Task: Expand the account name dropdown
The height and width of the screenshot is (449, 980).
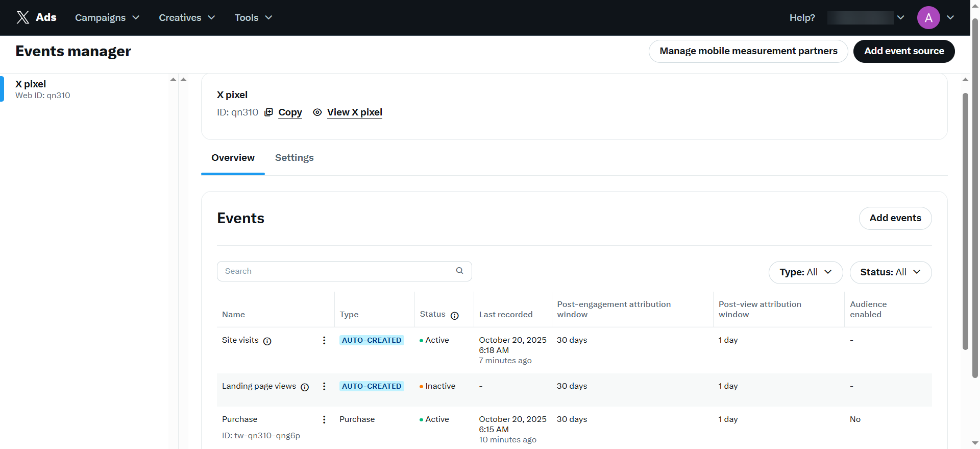Action: [x=900, y=17]
